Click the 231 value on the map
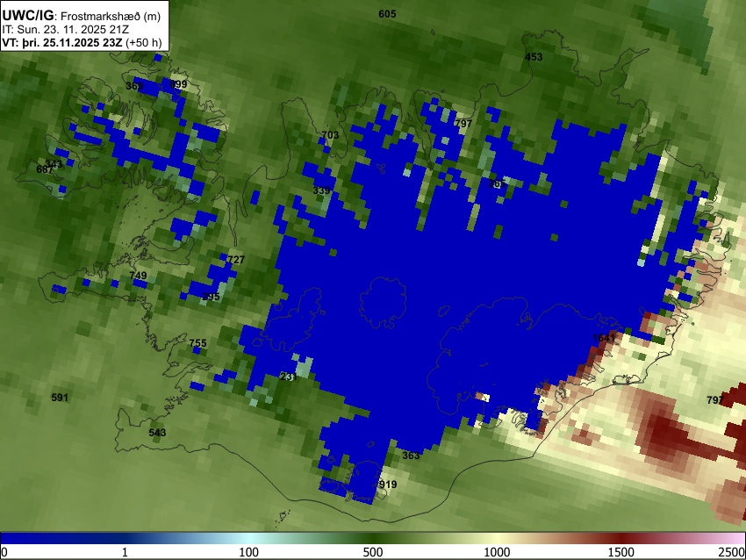This screenshot has width=746, height=560. pyautogui.click(x=289, y=377)
